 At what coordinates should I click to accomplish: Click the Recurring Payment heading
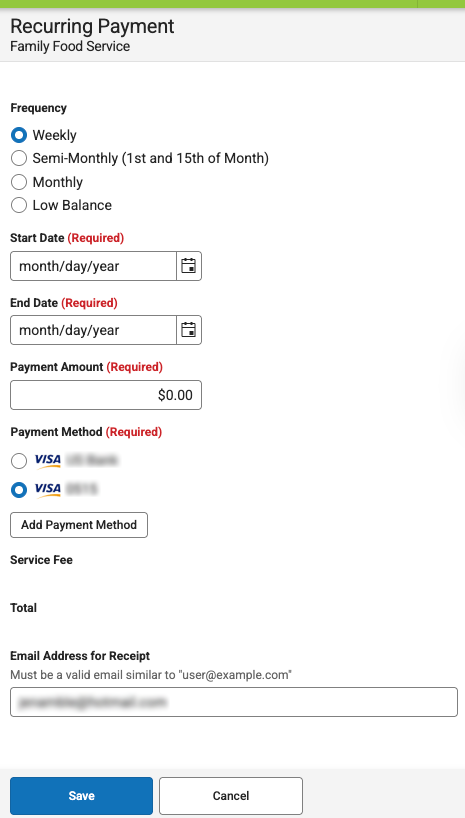coord(92,26)
